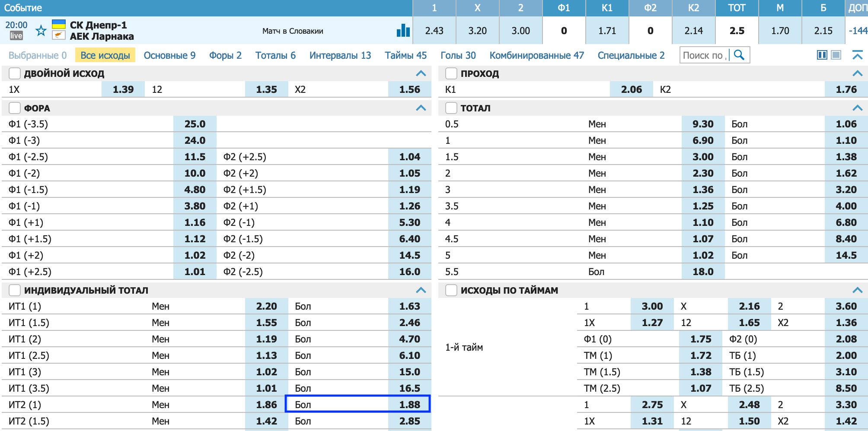Select total 2 Бол odds 1.62

pyautogui.click(x=846, y=173)
